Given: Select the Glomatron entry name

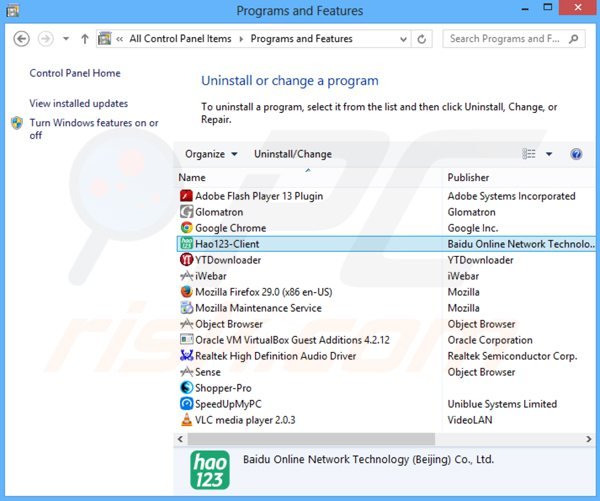Looking at the screenshot, I should (219, 212).
